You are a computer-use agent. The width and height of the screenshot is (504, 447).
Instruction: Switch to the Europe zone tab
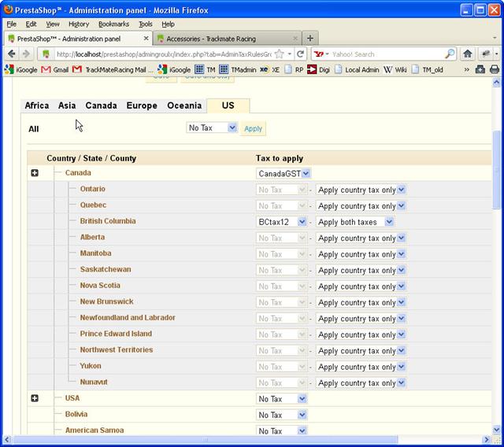(x=142, y=105)
